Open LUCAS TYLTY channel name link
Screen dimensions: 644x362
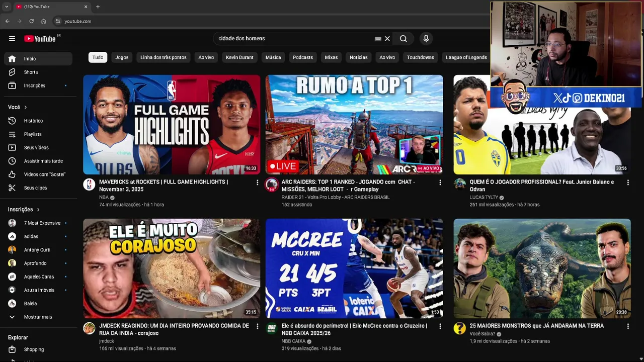click(x=484, y=198)
